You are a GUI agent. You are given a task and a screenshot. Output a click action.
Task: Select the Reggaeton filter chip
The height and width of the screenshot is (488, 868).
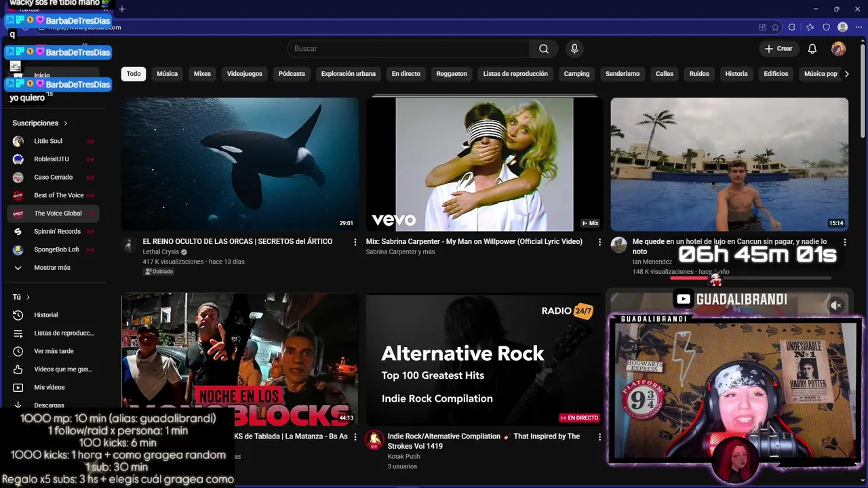(452, 74)
